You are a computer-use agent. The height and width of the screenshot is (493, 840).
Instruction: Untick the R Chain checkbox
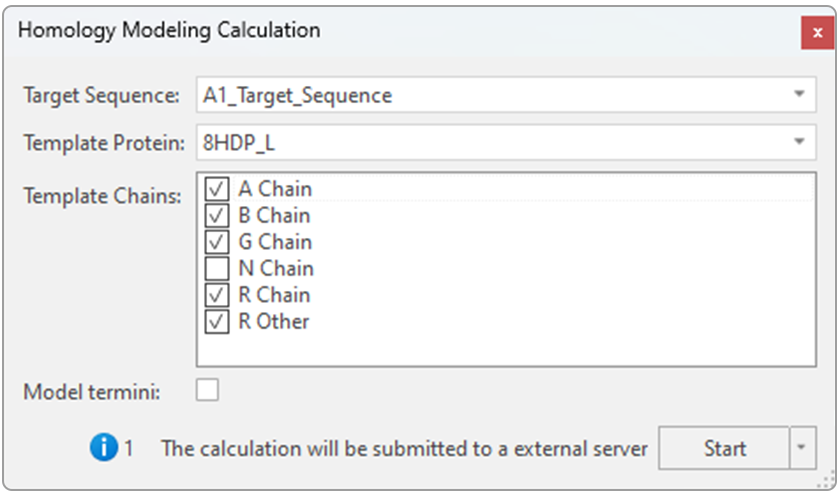coord(217,295)
